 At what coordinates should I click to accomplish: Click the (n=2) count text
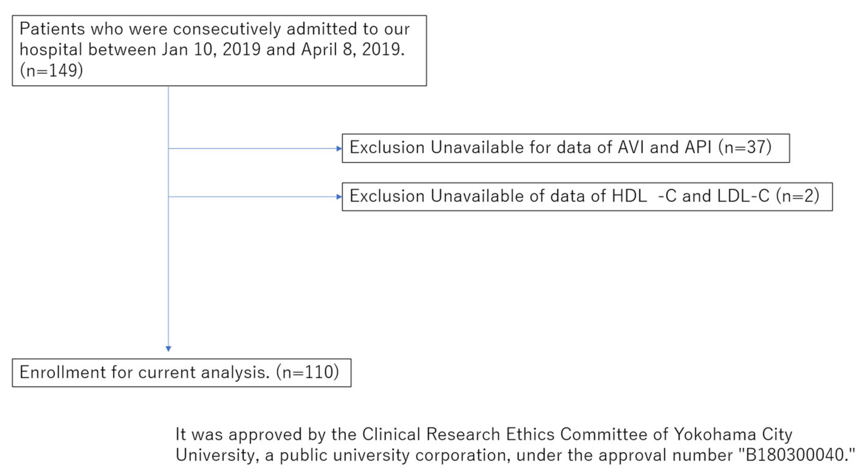tap(798, 196)
